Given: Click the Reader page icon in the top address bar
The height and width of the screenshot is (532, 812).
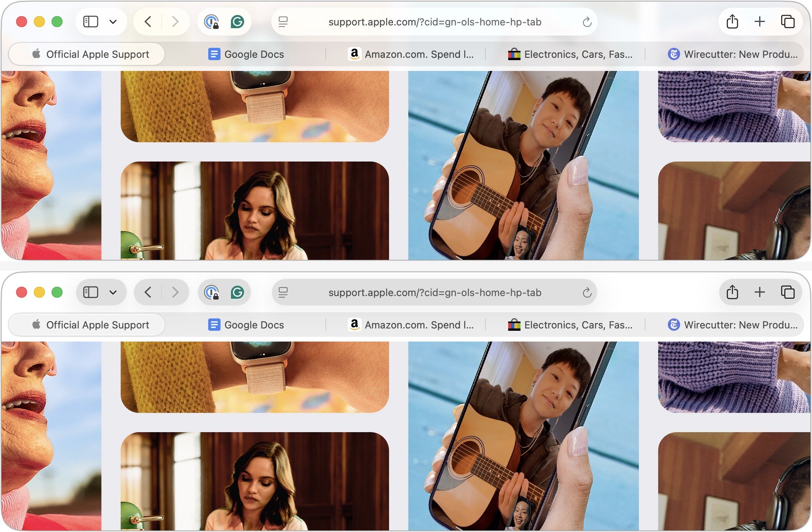Looking at the screenshot, I should [283, 22].
